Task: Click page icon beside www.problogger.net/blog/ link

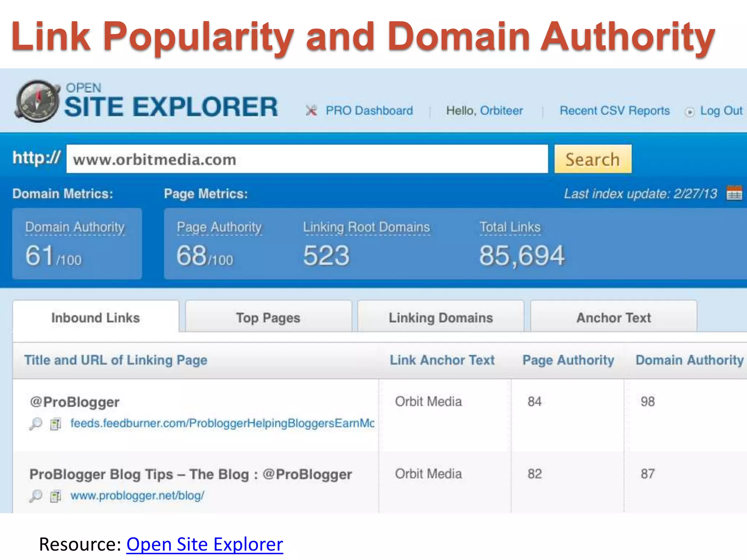Action: pos(55,496)
